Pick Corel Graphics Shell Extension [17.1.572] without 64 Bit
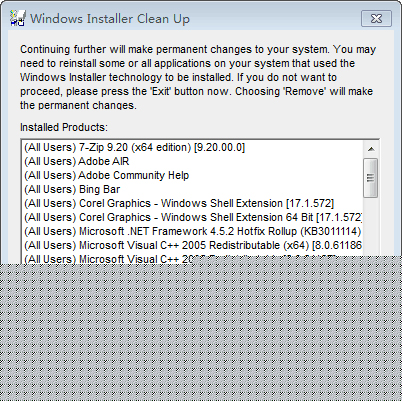 pyautogui.click(x=193, y=203)
